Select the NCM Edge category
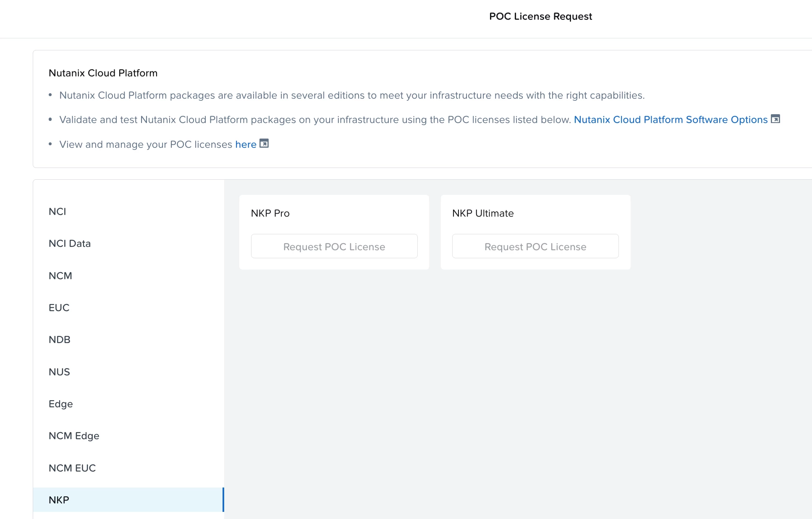 coord(128,436)
